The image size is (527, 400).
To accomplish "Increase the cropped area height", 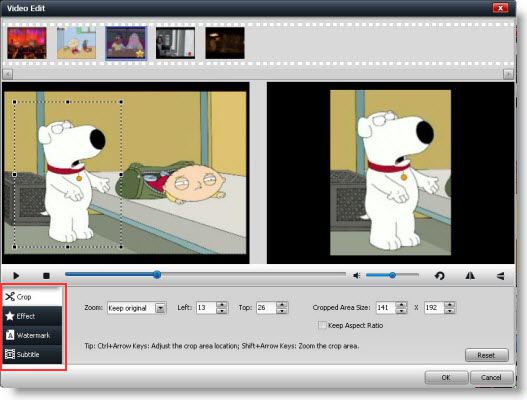I will tap(450, 305).
